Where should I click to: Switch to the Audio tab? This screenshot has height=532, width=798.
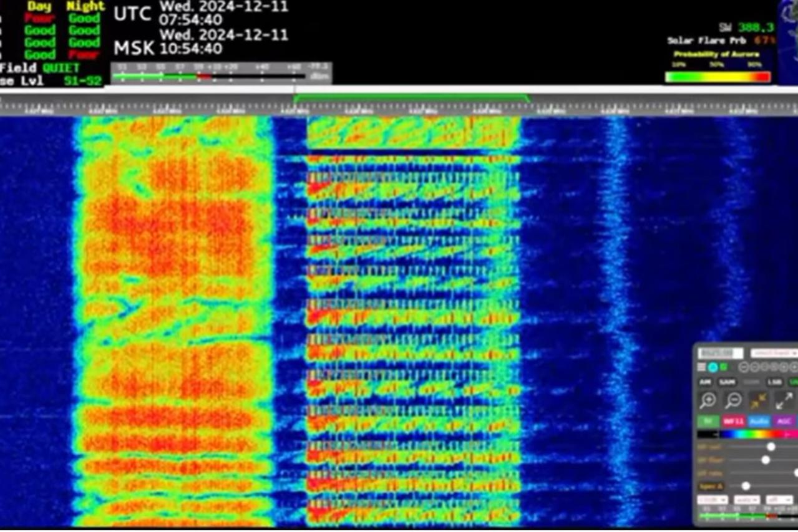(759, 421)
